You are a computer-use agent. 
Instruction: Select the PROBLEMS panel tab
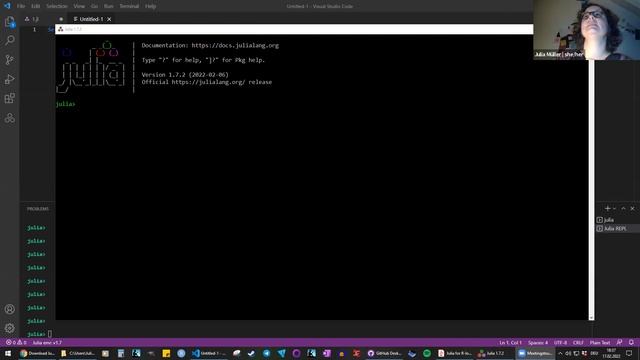click(38, 209)
